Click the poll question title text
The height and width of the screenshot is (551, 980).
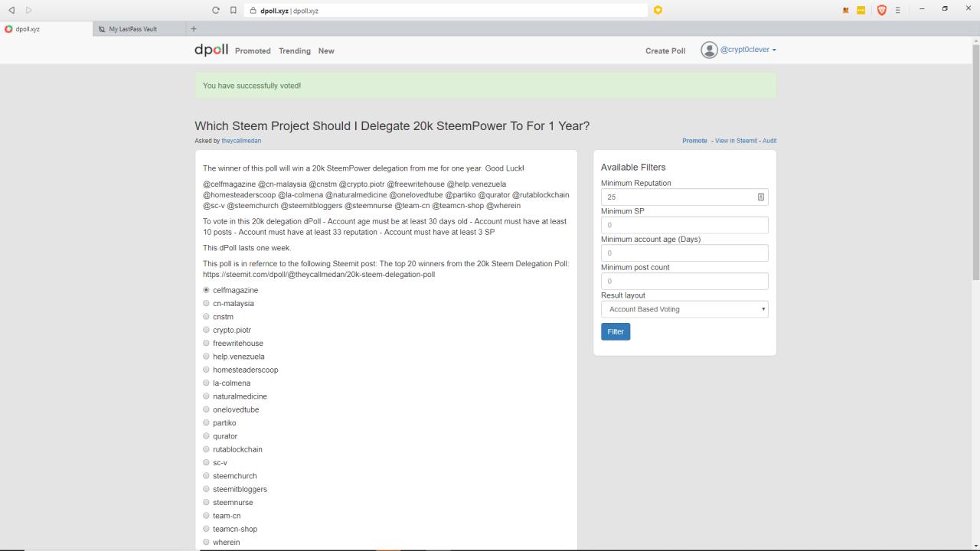pos(392,126)
